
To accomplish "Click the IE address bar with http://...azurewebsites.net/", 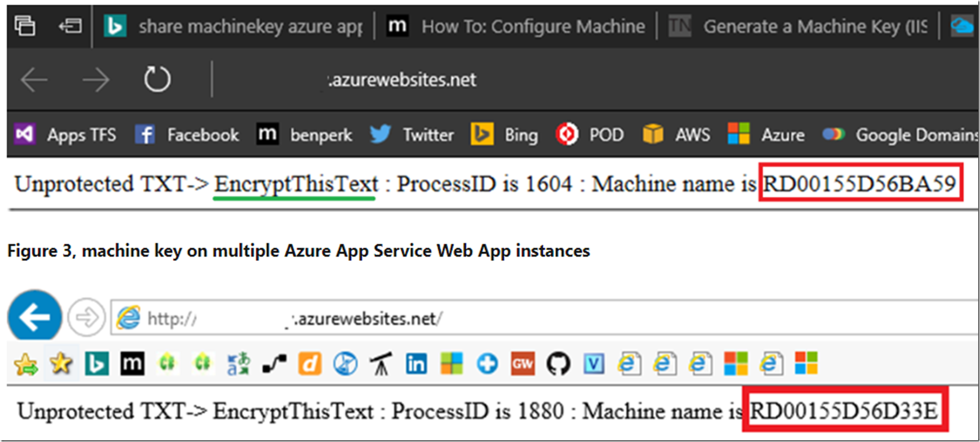I will (x=544, y=318).
